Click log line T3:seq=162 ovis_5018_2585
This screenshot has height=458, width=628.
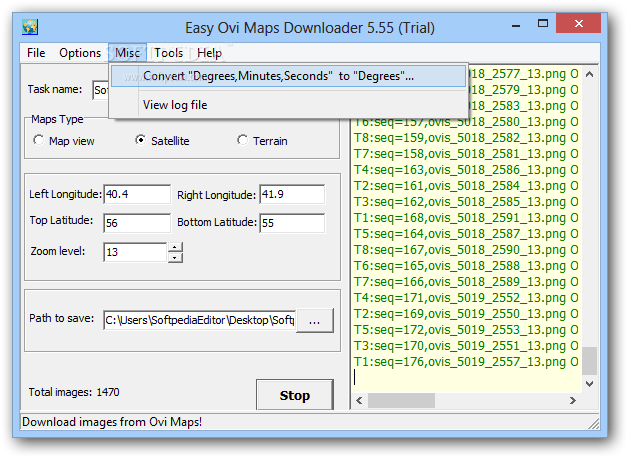tap(466, 202)
